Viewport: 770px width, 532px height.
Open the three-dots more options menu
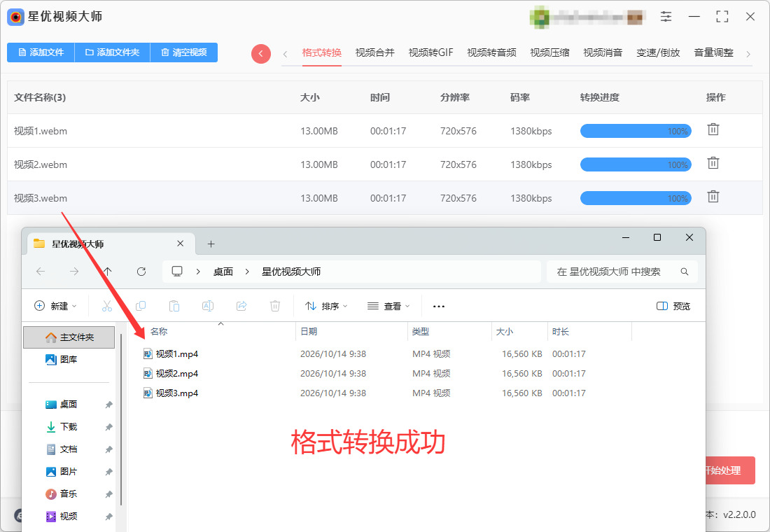[438, 306]
